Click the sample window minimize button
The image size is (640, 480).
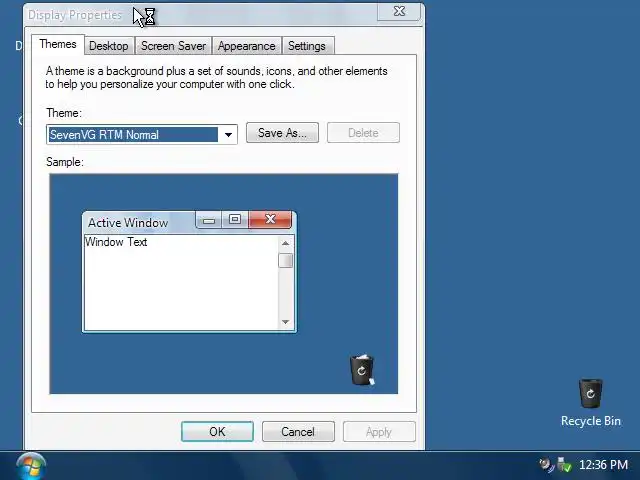click(x=209, y=220)
